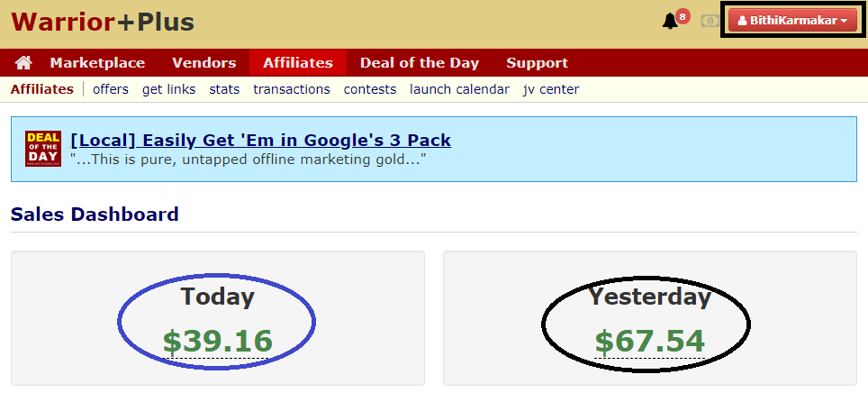Click the money bill icon beside notifications
Screen dimensions: 868x393
click(710, 21)
